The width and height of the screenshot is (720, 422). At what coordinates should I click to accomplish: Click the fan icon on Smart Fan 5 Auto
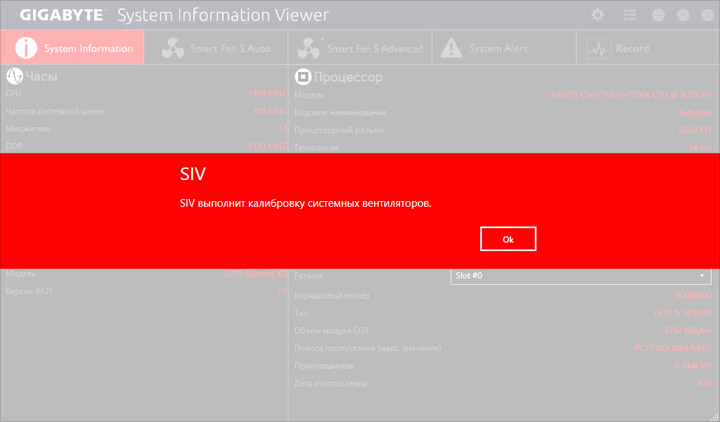(x=173, y=48)
